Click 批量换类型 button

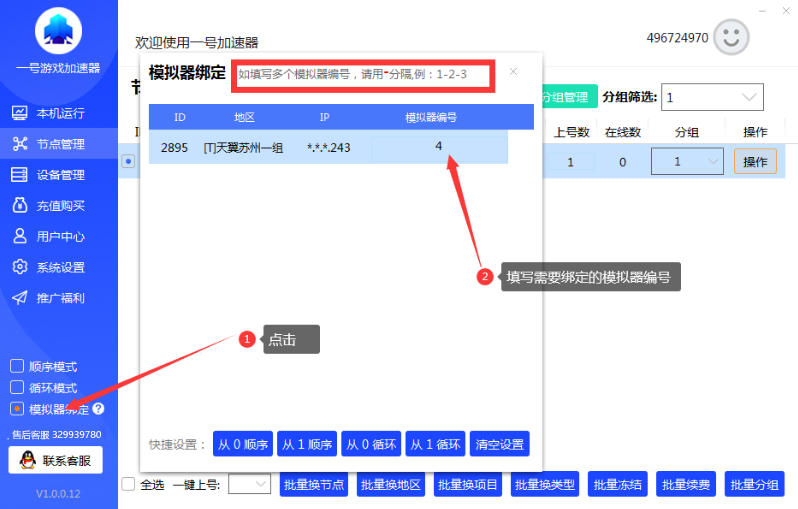click(545, 484)
